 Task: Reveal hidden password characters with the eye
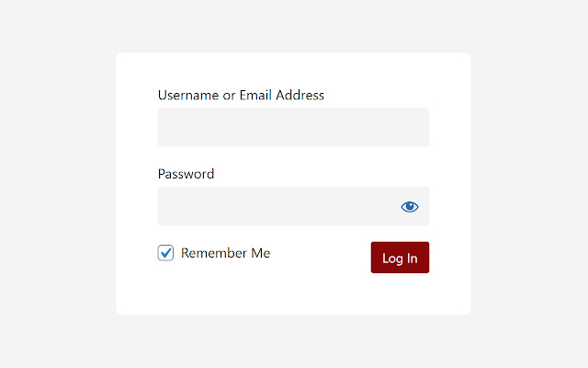pyautogui.click(x=410, y=207)
